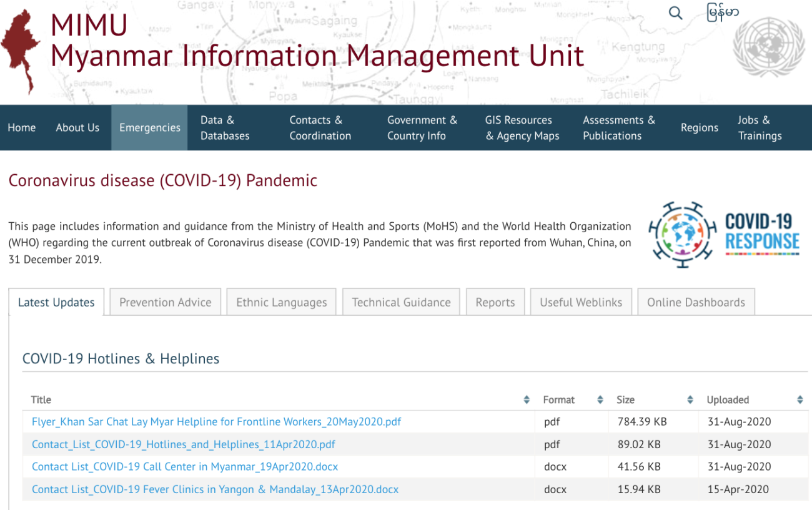The width and height of the screenshot is (812, 510).
Task: Click the Size column header text
Action: [626, 400]
